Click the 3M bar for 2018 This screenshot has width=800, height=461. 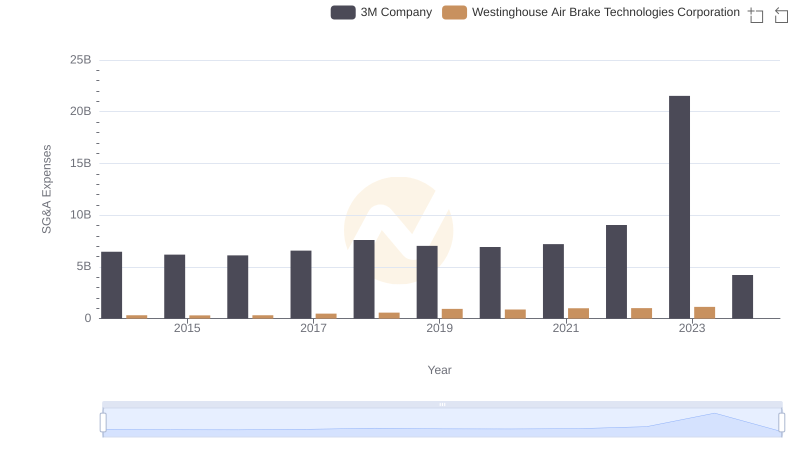tap(364, 279)
